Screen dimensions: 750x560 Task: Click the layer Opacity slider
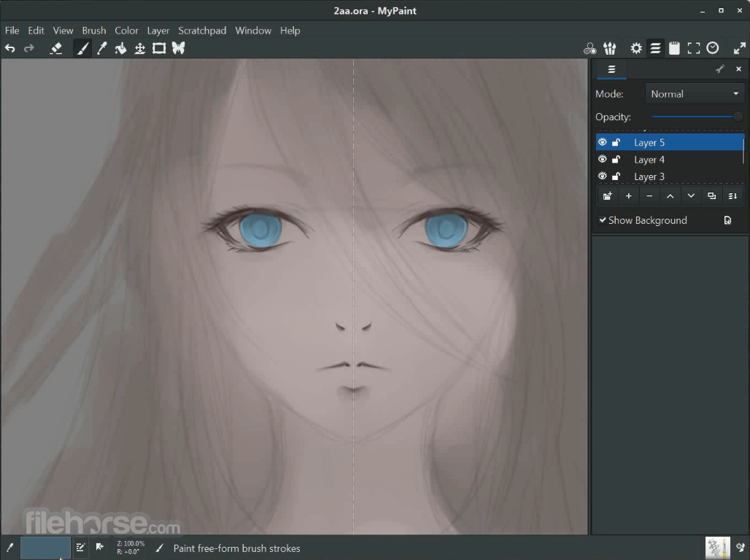coord(697,117)
